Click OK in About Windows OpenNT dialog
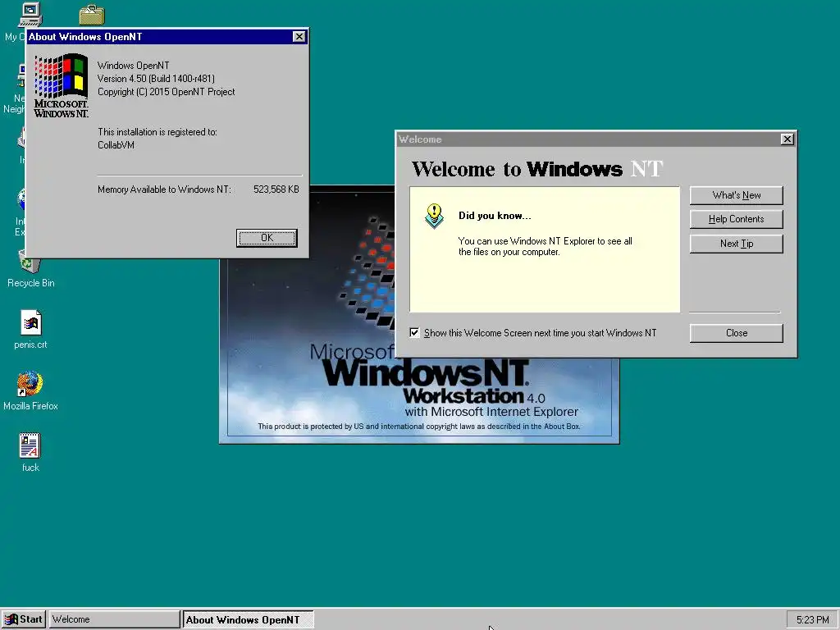This screenshot has height=630, width=840. [x=267, y=238]
